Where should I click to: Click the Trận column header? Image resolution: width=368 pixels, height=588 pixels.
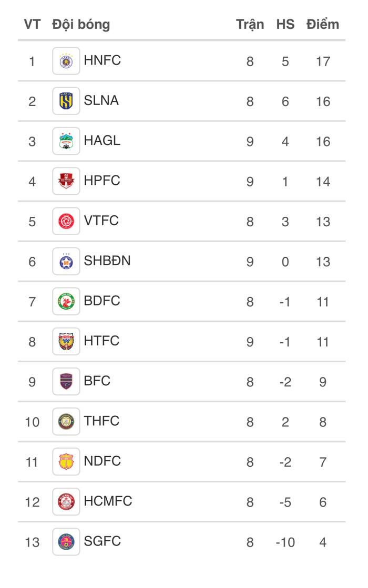(250, 25)
